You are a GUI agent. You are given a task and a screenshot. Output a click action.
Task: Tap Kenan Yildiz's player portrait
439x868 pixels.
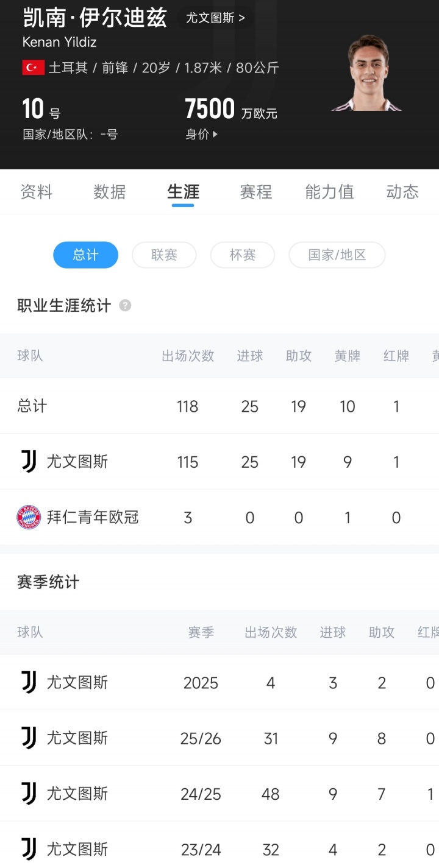point(367,73)
